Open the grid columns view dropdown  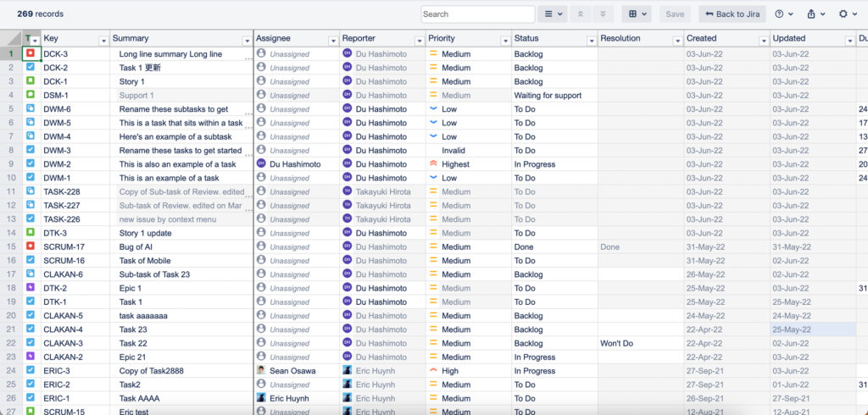point(636,14)
